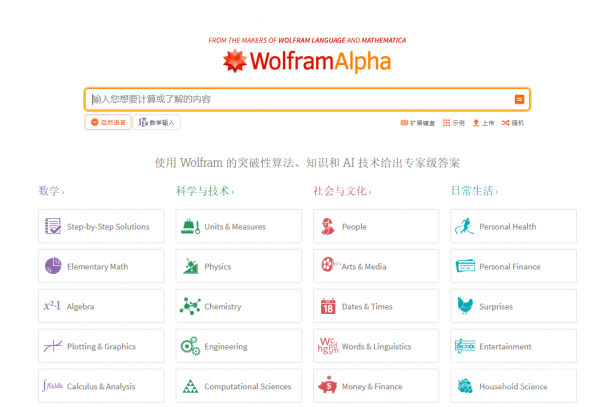Viewport: 600px width, 407px height.
Task: Click the upload button
Action: 483,123
